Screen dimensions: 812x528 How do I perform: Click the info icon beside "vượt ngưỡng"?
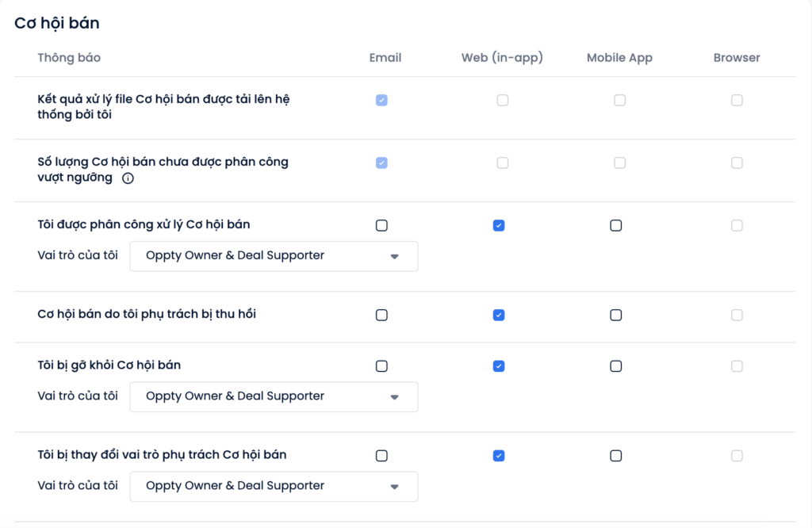[128, 178]
